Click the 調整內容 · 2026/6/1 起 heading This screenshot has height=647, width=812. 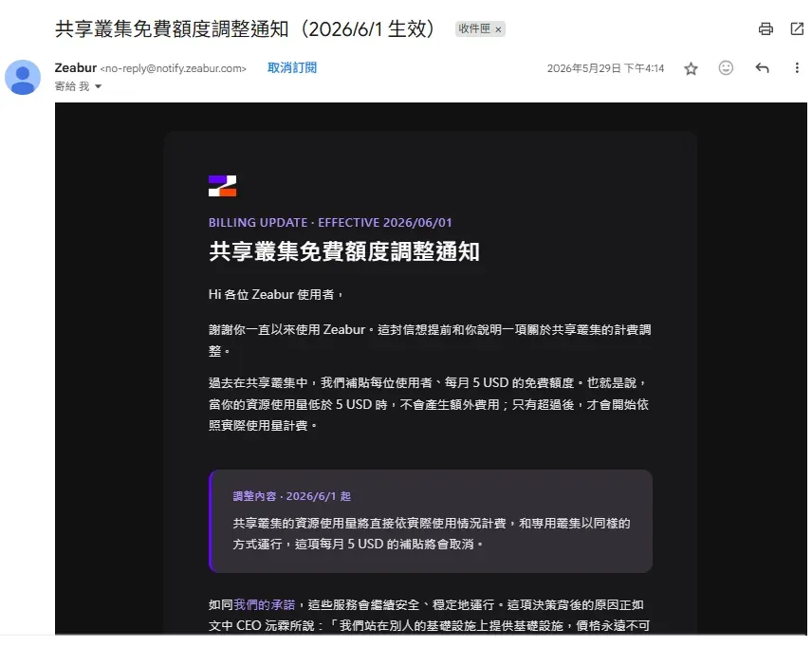click(291, 496)
